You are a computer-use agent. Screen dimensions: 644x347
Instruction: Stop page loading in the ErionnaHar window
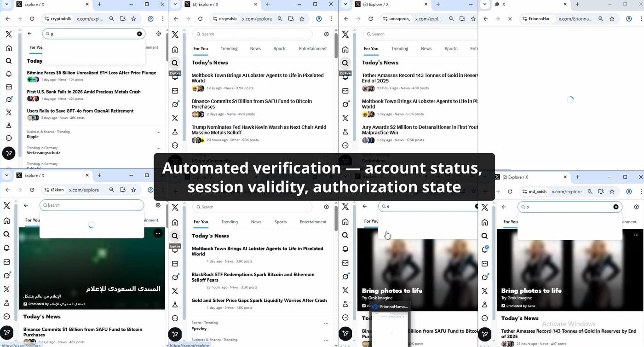510,19
